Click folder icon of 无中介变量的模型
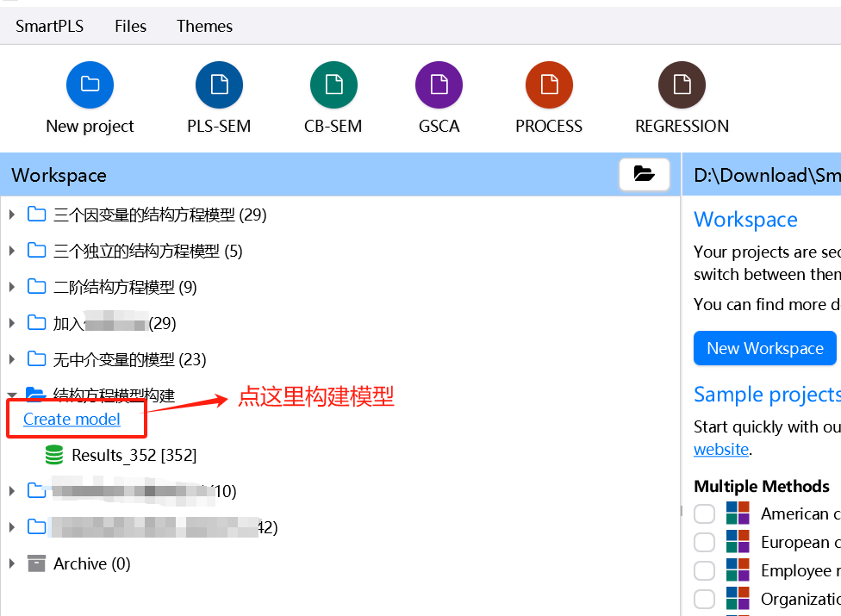 (36, 358)
